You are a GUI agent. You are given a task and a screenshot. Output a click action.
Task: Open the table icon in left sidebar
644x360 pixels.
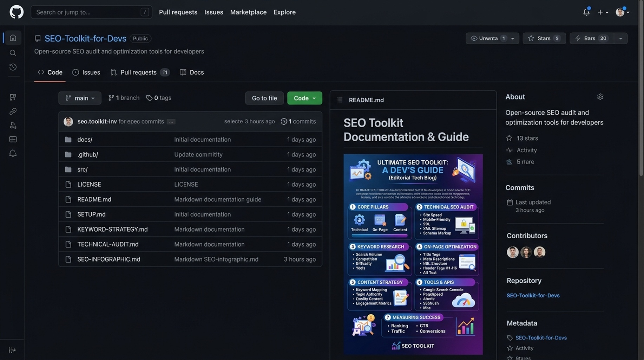pos(13,140)
